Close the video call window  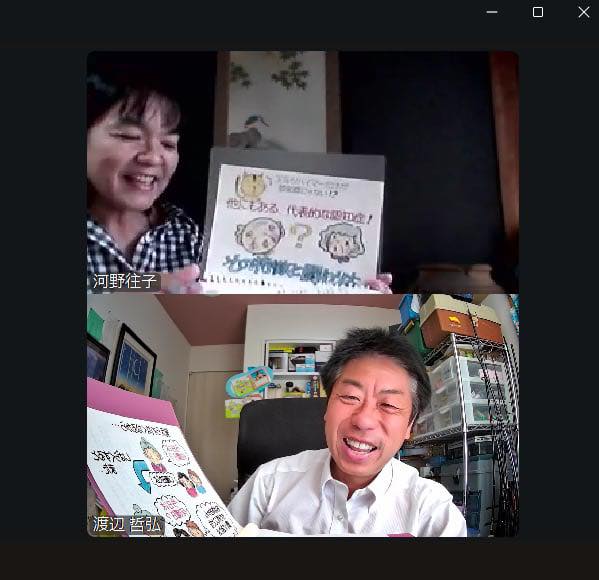(x=584, y=12)
